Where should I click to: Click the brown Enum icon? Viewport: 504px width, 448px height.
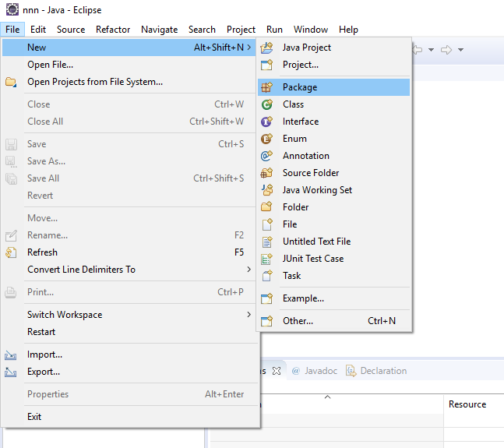pyautogui.click(x=266, y=139)
